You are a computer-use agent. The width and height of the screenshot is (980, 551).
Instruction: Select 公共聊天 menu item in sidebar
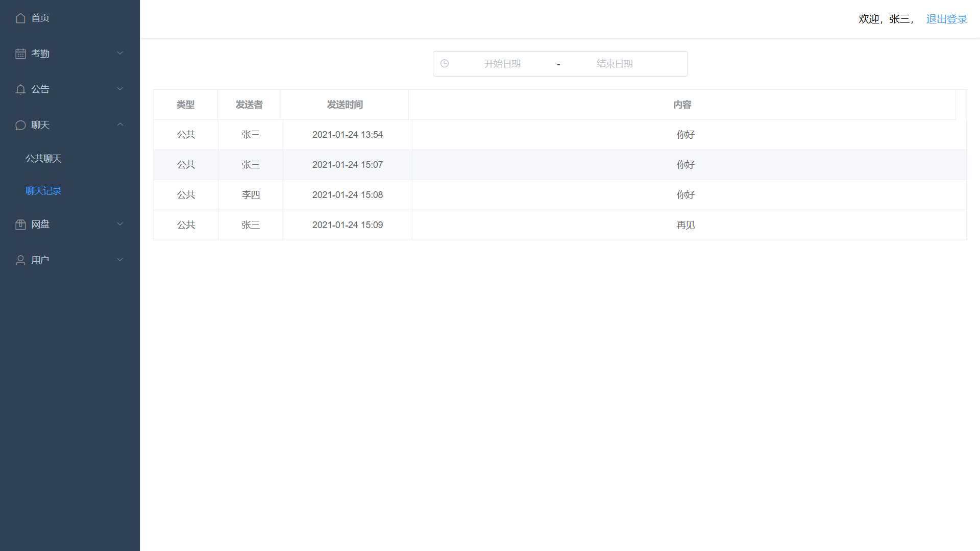point(43,158)
